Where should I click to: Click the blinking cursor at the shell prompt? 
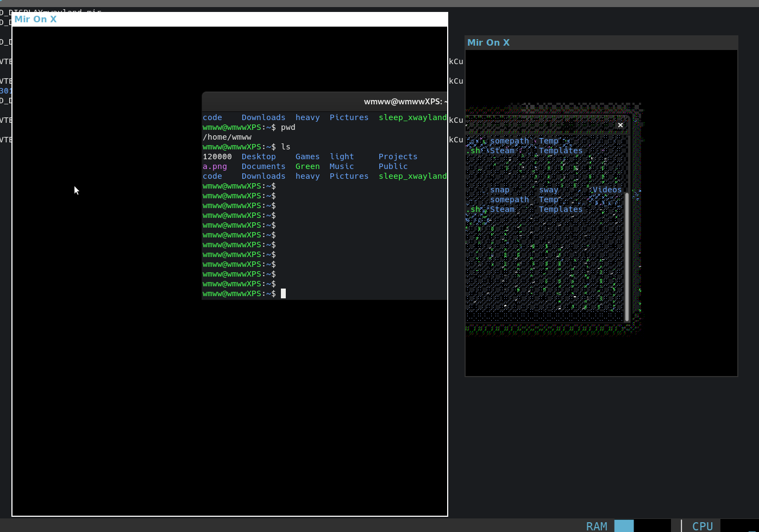(283, 293)
